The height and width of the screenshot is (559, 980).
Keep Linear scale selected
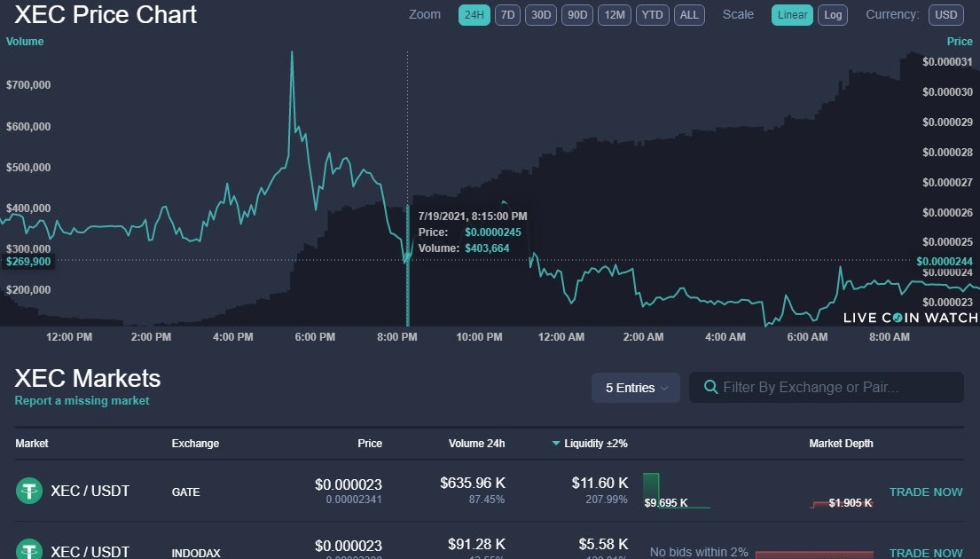[791, 15]
